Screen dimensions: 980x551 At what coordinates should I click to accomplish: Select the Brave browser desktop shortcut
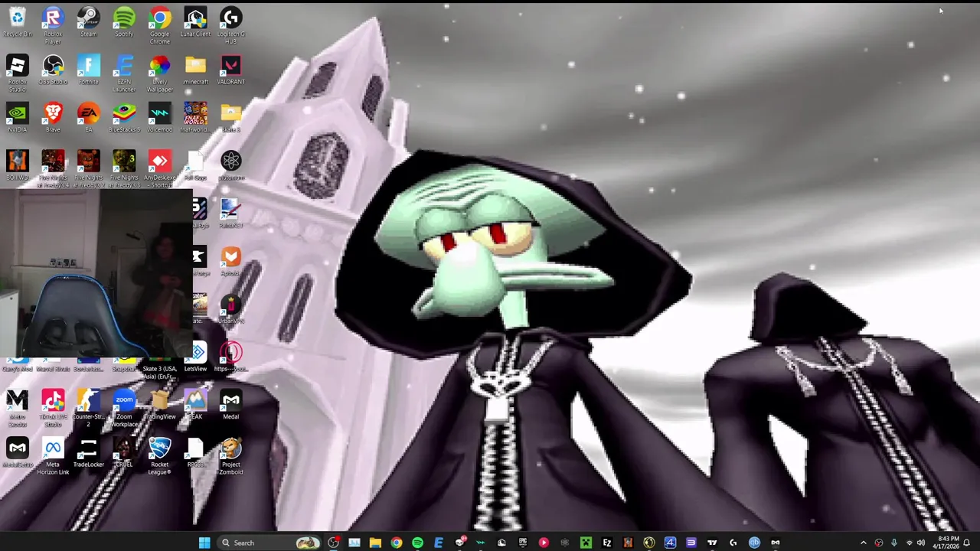tap(53, 118)
